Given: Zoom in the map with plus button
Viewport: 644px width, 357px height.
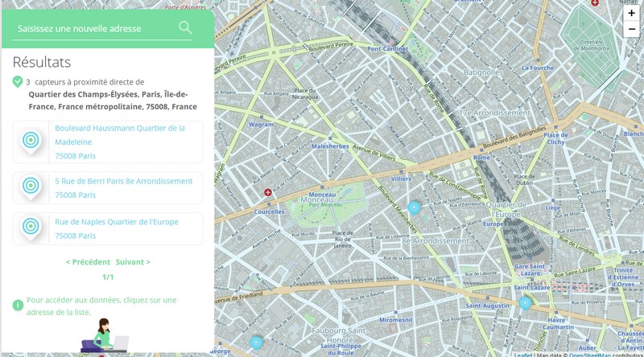Looking at the screenshot, I should coord(631,13).
